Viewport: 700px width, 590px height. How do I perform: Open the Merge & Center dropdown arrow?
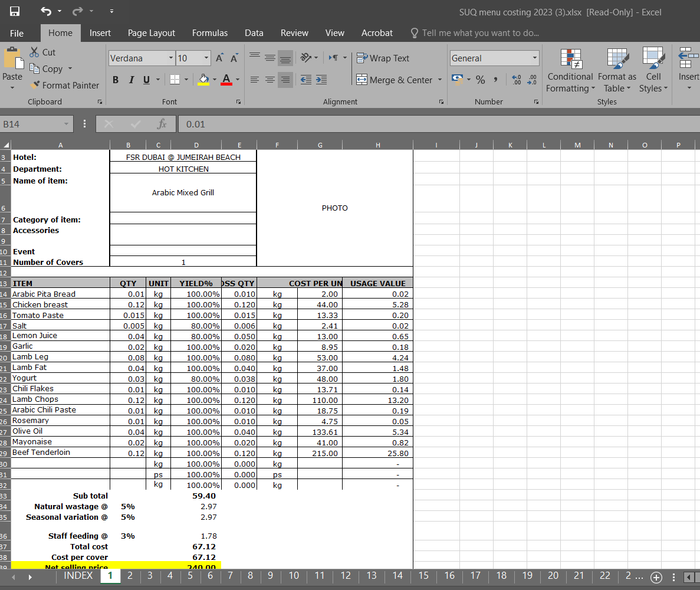(440, 80)
